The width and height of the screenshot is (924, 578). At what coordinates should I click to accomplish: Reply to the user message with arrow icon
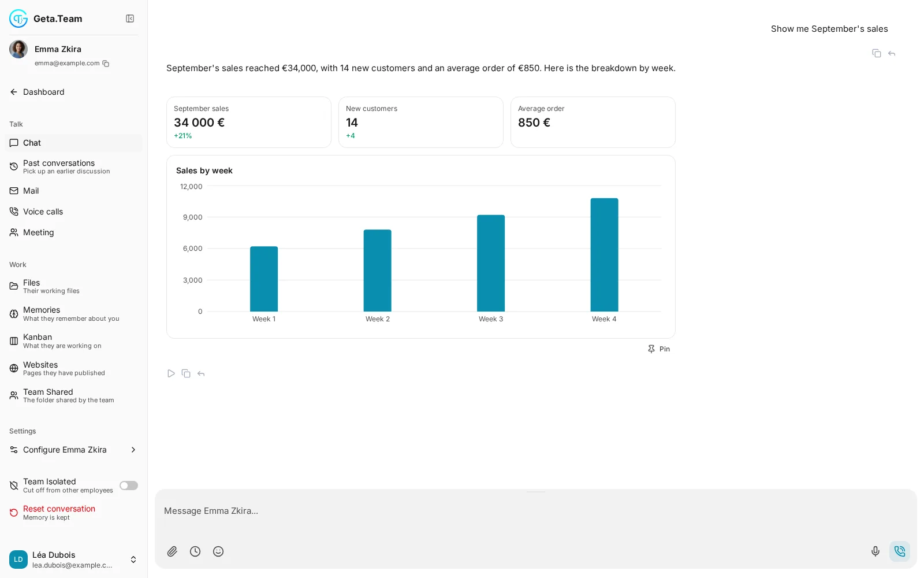coord(892,53)
